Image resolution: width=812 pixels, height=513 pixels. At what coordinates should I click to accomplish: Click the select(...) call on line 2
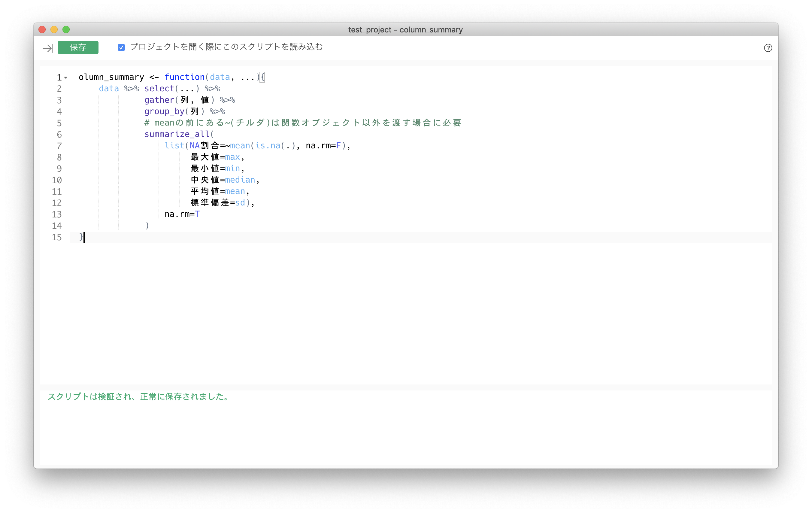(x=172, y=89)
